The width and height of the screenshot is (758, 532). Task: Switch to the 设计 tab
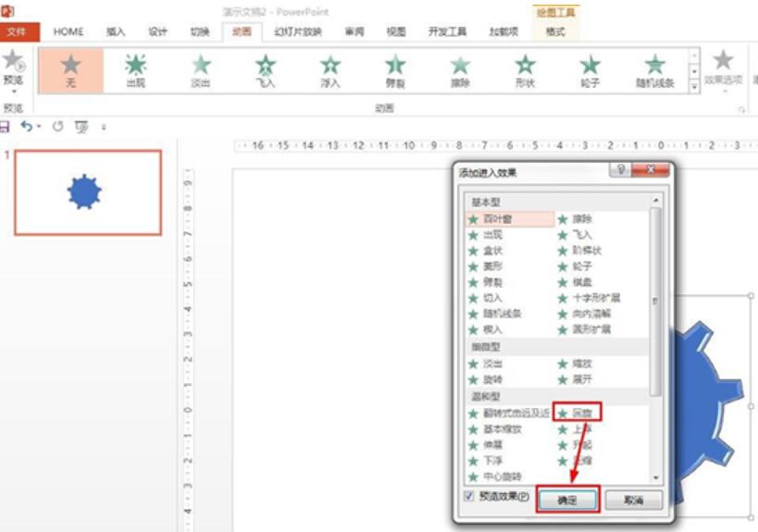[157, 31]
